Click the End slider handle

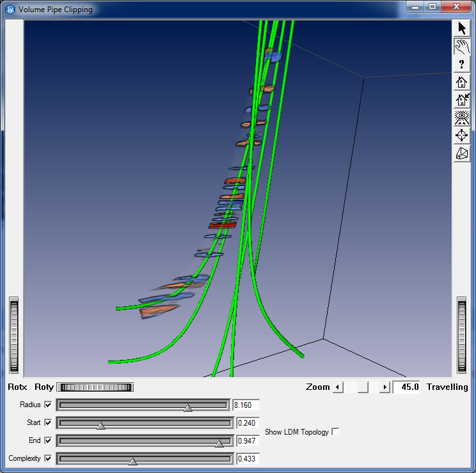[x=219, y=442]
